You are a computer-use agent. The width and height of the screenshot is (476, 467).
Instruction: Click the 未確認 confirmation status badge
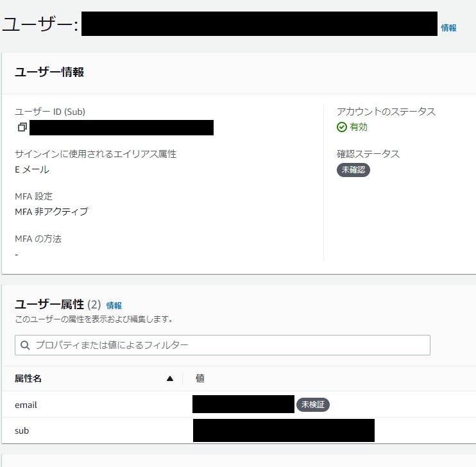pos(353,170)
